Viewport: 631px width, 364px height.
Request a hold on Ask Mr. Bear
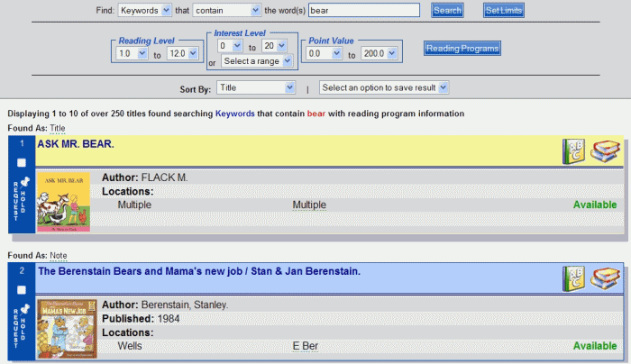pos(22,200)
